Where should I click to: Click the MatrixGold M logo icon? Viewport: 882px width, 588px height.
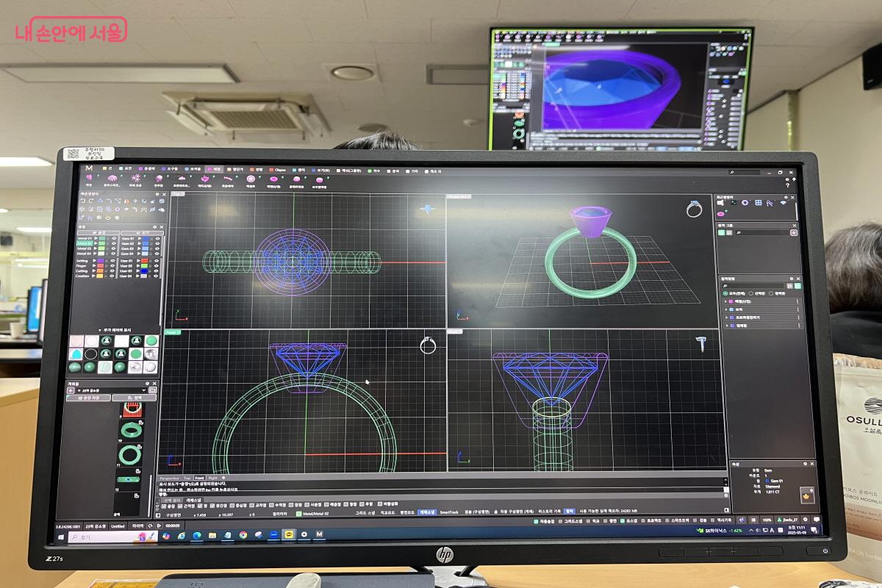[x=89, y=168]
